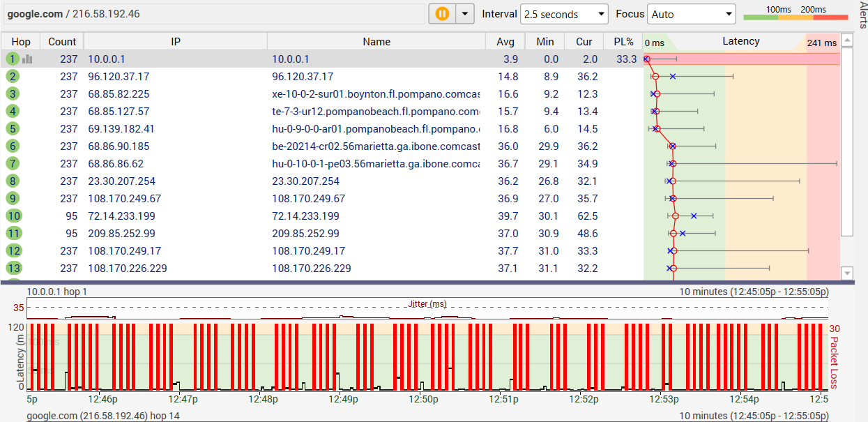Screen dimensions: 868x422
Task: Toggle hop 10 green number icon
Action: 13,216
